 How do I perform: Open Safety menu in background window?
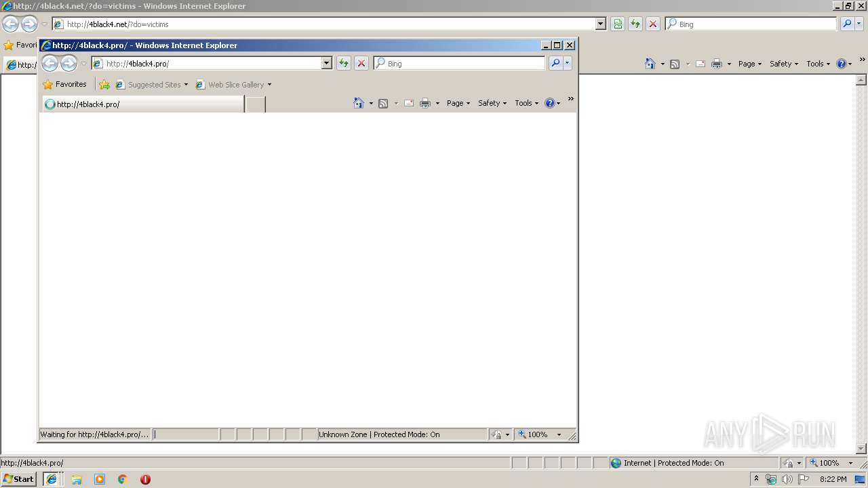click(x=784, y=64)
